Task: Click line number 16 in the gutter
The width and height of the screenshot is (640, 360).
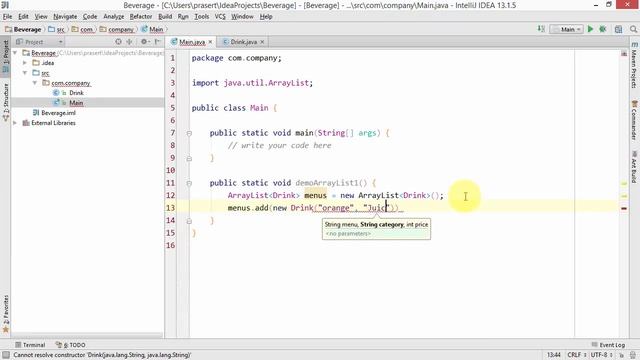Action: tap(170, 245)
